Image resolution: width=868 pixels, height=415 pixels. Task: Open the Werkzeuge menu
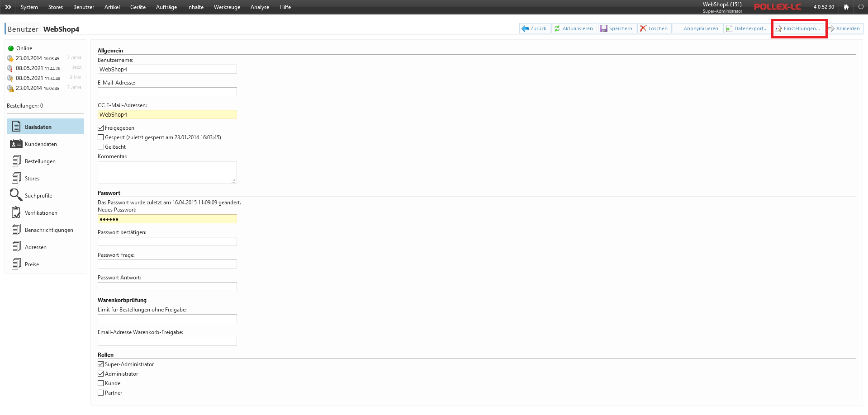click(x=227, y=7)
